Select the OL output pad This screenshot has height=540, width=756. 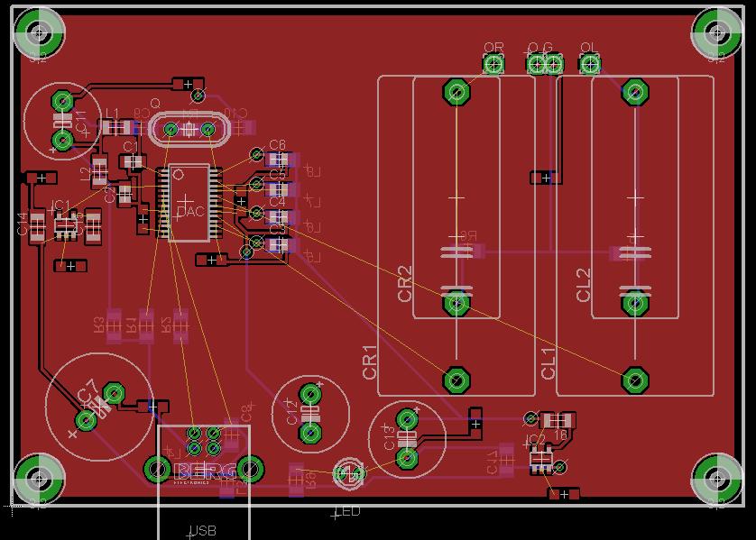(589, 64)
